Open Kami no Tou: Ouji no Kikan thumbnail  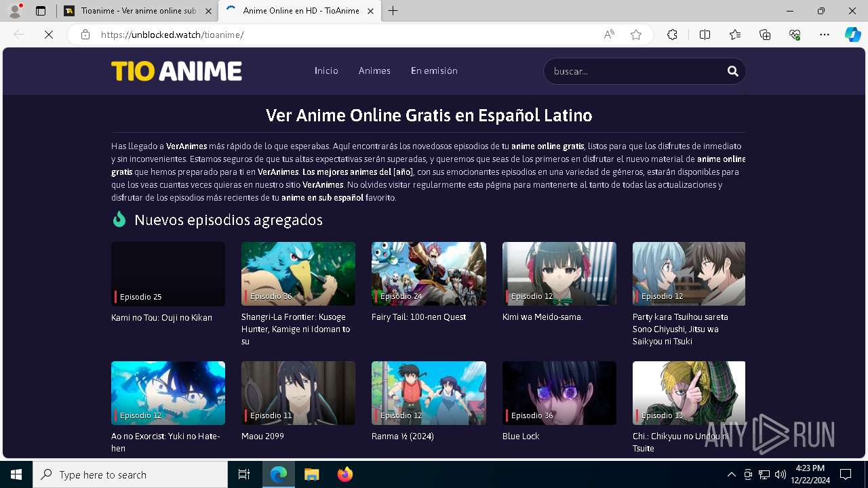(x=168, y=274)
